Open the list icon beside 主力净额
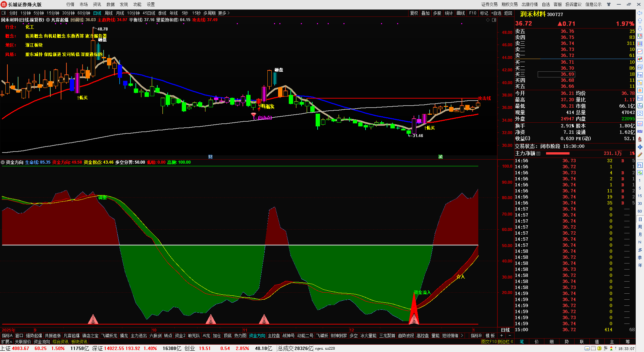644x352 pixels. click(x=538, y=154)
